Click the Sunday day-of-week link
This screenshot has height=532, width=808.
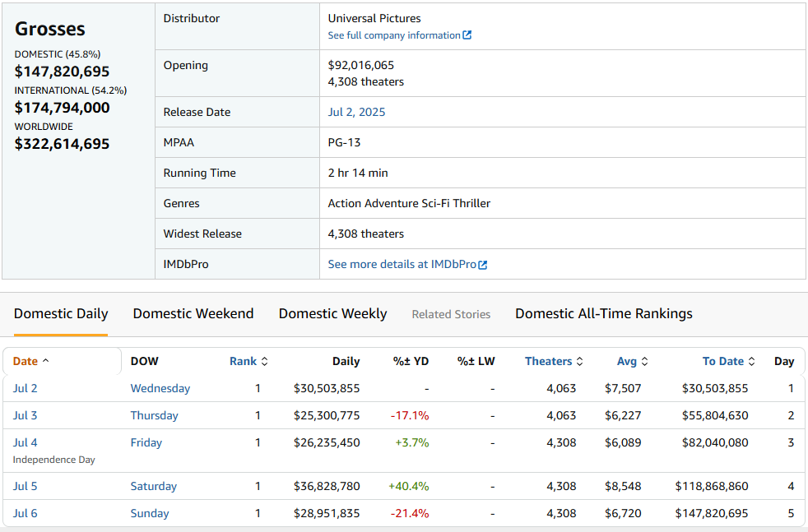point(150,513)
